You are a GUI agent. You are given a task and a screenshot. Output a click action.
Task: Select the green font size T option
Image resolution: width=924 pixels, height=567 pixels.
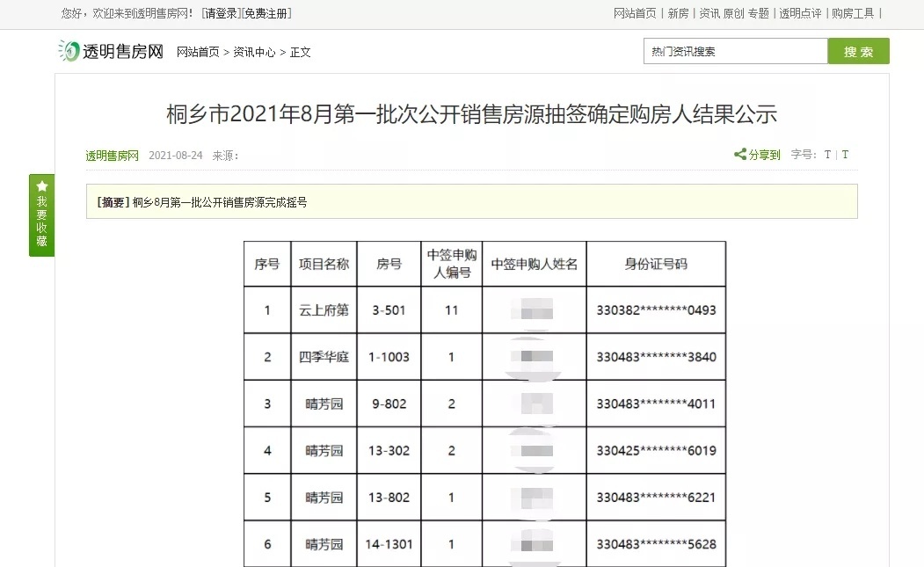point(845,155)
